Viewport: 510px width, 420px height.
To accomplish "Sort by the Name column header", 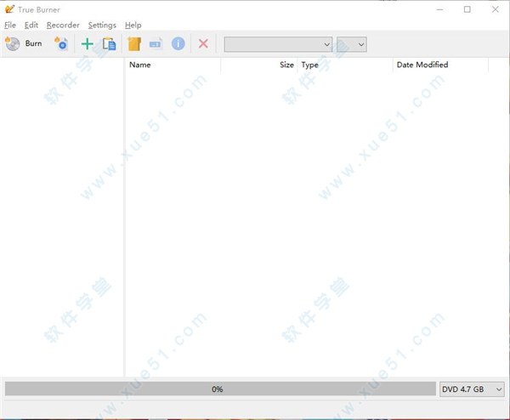I will pos(173,65).
